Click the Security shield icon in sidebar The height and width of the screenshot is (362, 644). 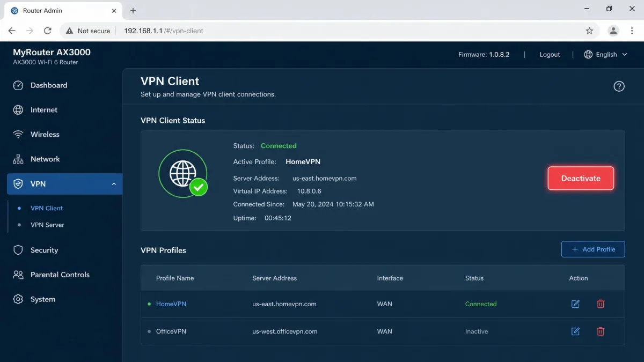click(18, 250)
